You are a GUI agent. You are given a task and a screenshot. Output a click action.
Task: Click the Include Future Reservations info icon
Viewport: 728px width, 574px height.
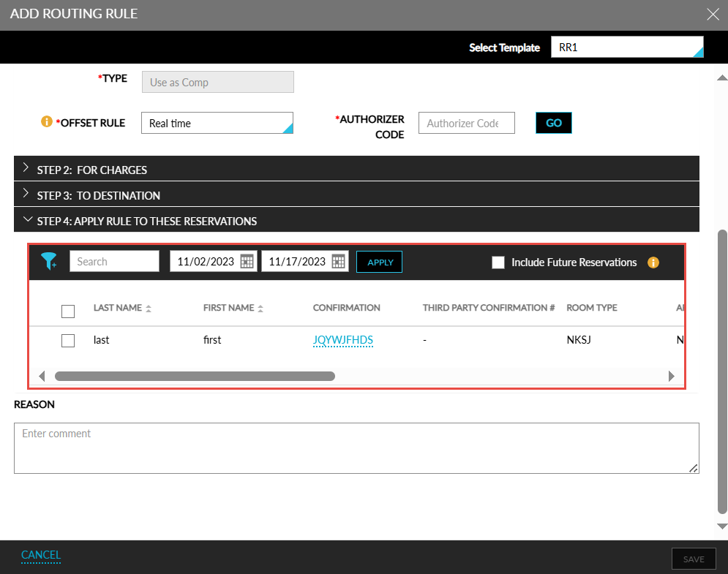point(653,263)
